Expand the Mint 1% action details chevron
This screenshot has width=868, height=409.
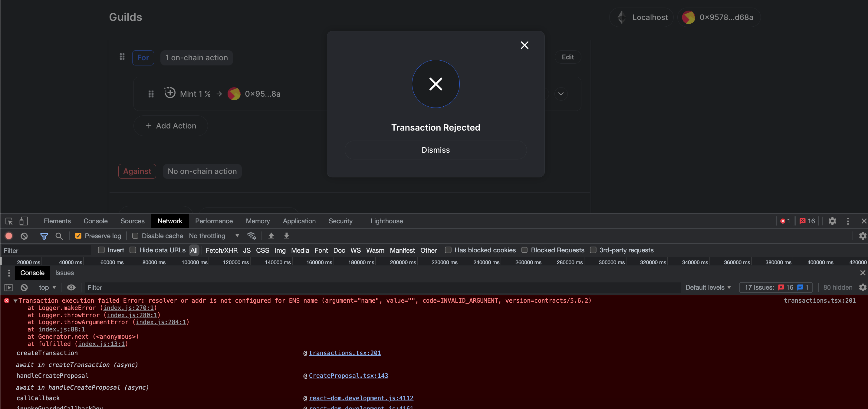[561, 94]
